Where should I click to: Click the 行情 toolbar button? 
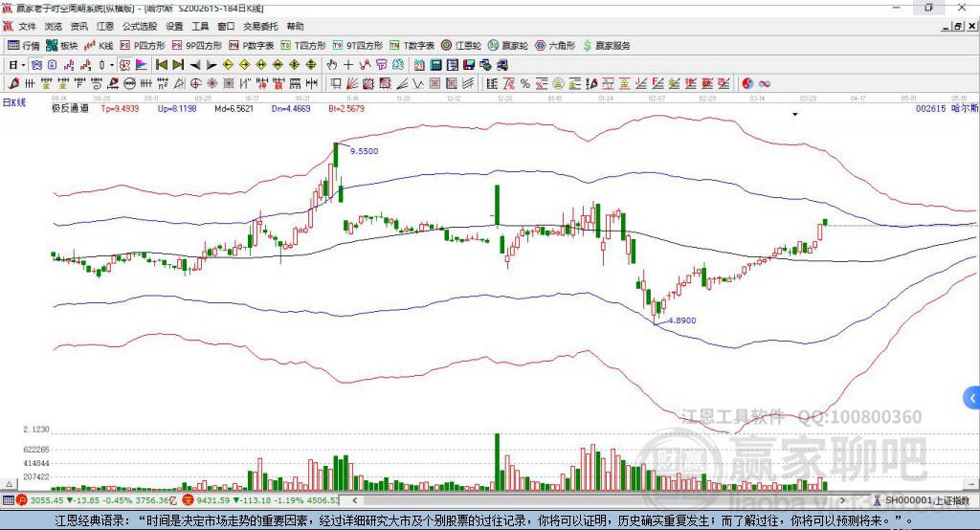point(24,46)
